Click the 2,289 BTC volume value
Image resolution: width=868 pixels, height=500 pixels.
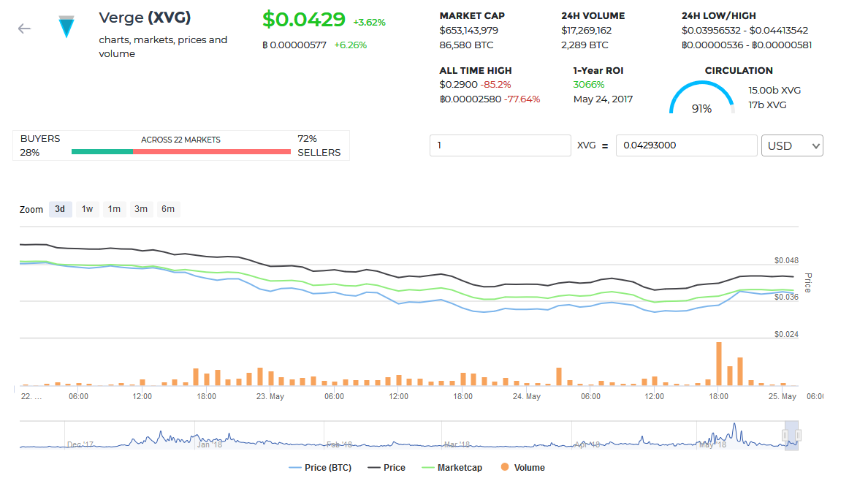click(x=585, y=45)
